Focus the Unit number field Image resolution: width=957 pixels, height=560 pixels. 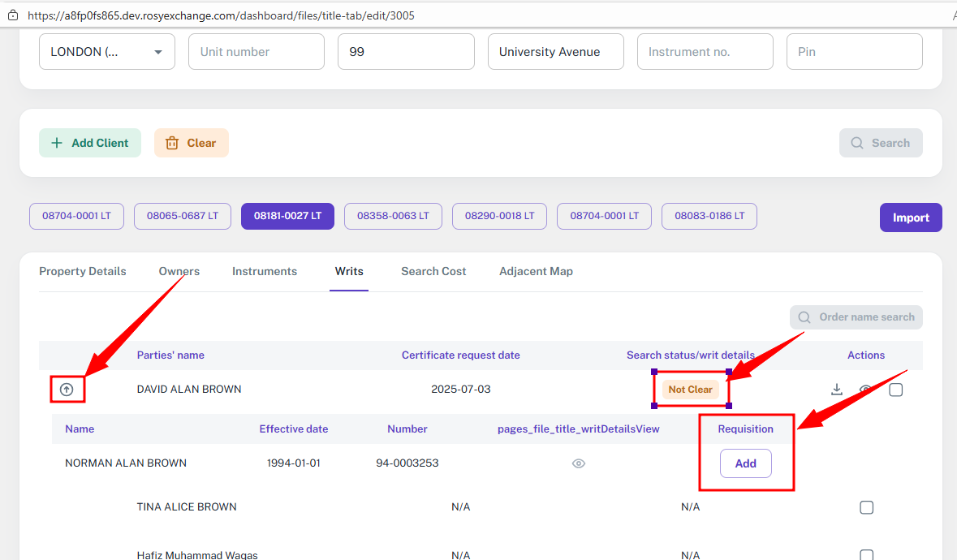tap(256, 52)
